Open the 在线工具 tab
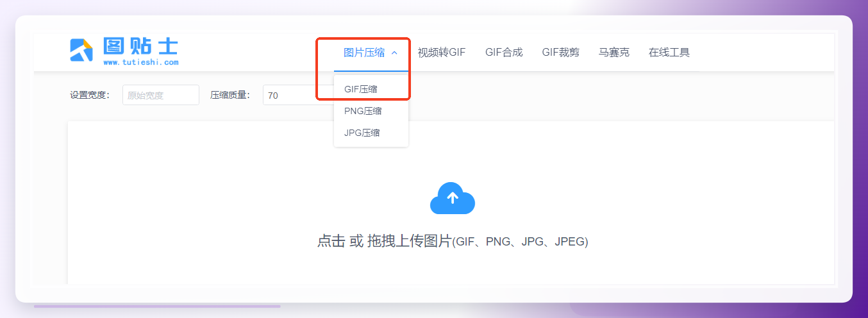The height and width of the screenshot is (318, 868). point(669,53)
